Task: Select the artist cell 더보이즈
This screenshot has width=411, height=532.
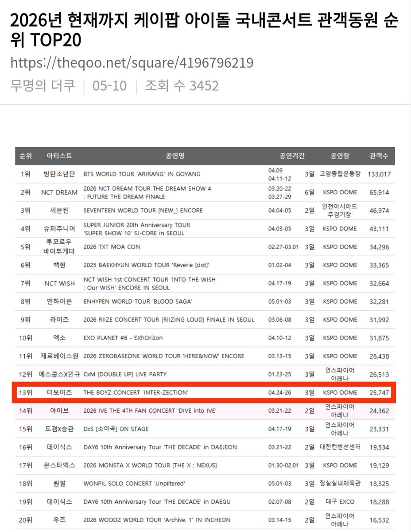Action: (59, 393)
